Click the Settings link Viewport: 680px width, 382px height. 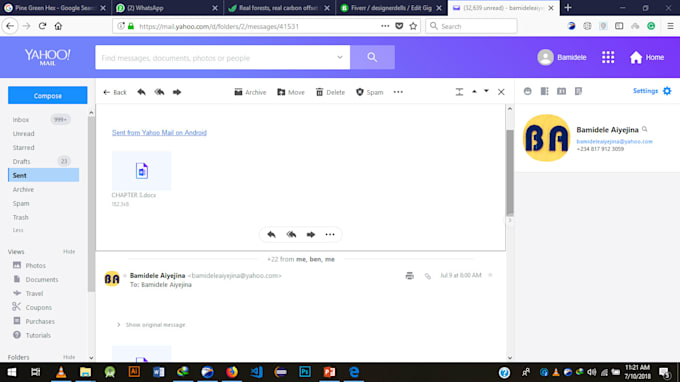645,91
